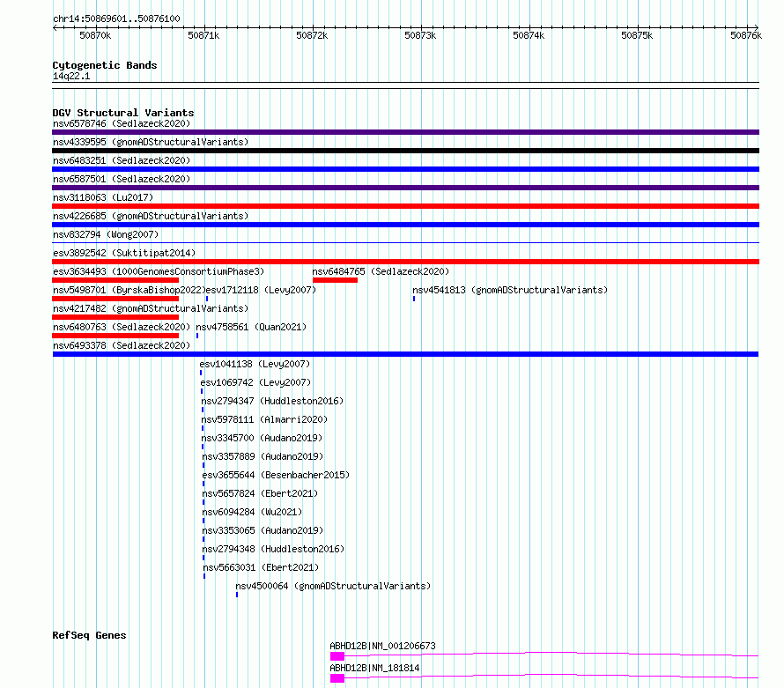Select the red bar under esv3634493

[x=115, y=280]
